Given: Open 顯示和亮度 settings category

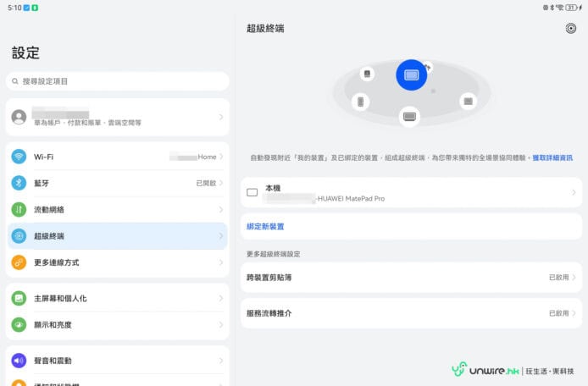Looking at the screenshot, I should (117, 325).
